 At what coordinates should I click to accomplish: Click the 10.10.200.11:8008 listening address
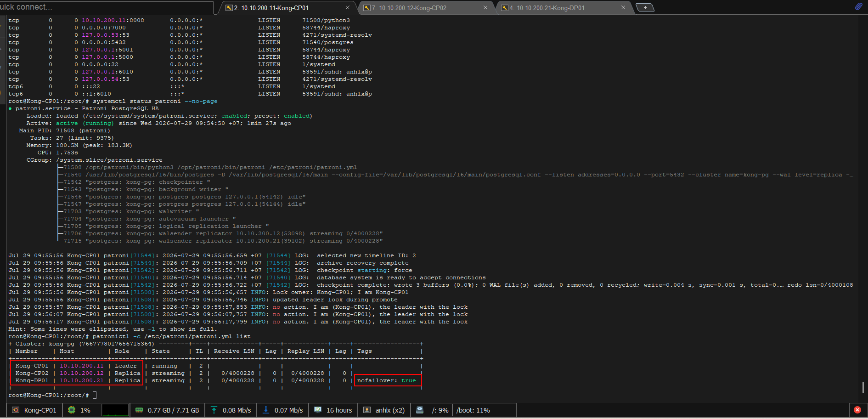tap(113, 20)
